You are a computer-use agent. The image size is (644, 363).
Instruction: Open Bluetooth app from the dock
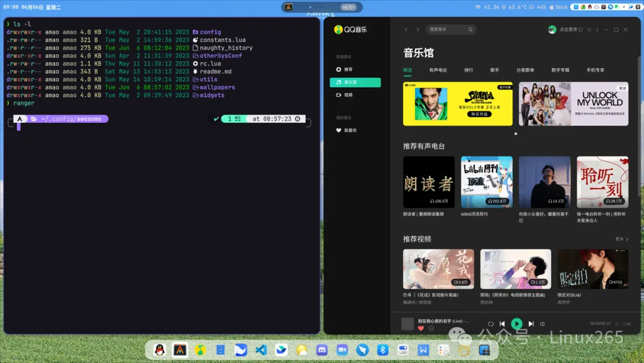(x=382, y=350)
